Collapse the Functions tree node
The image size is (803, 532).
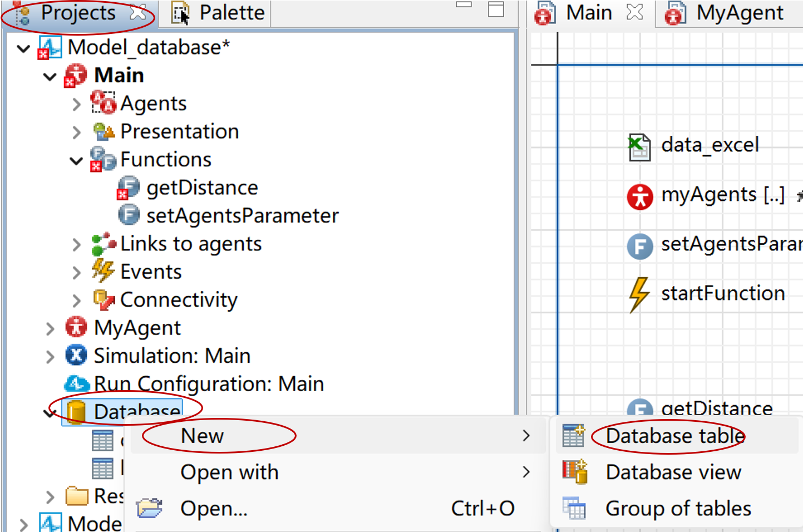pyautogui.click(x=76, y=160)
